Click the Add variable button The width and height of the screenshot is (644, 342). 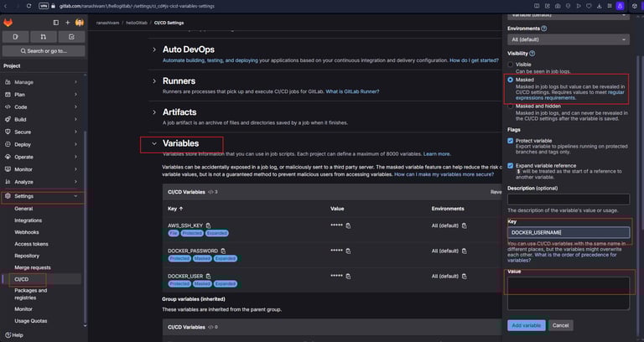[x=527, y=325]
